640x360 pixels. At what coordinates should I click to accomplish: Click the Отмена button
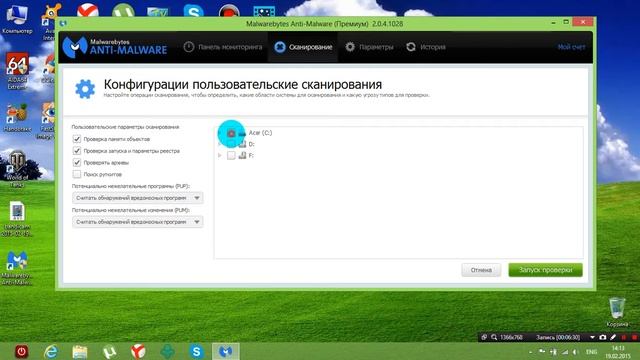click(481, 270)
